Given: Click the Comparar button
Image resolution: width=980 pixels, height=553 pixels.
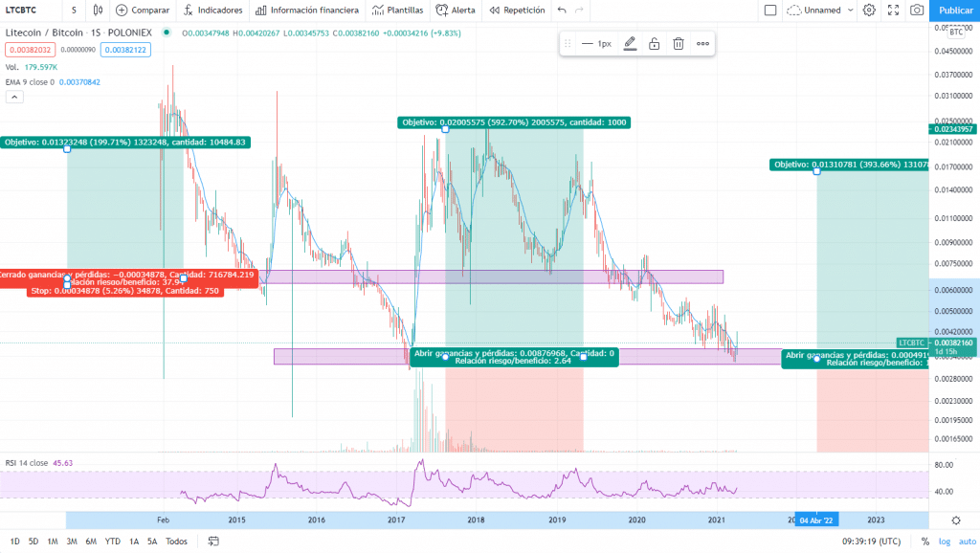Looking at the screenshot, I should coord(144,10).
